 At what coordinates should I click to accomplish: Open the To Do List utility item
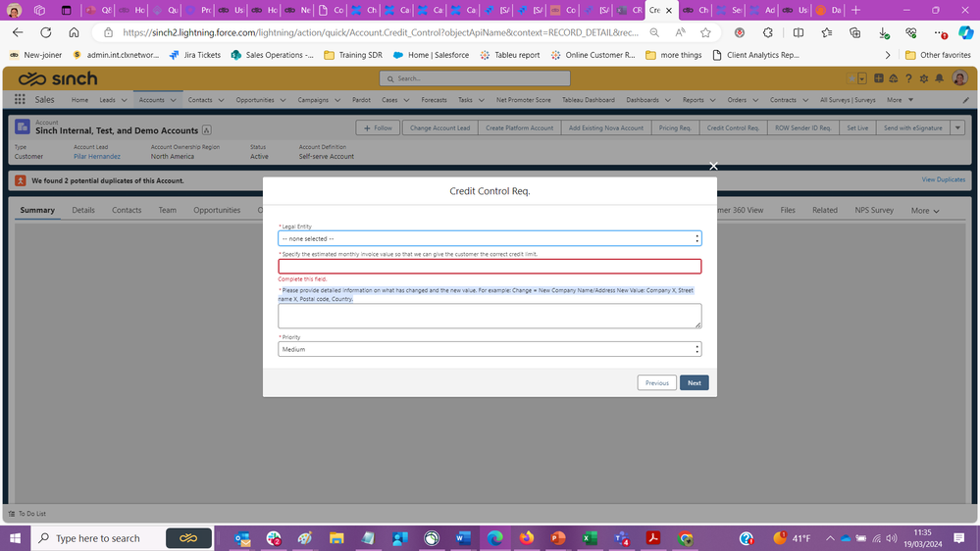point(26,514)
